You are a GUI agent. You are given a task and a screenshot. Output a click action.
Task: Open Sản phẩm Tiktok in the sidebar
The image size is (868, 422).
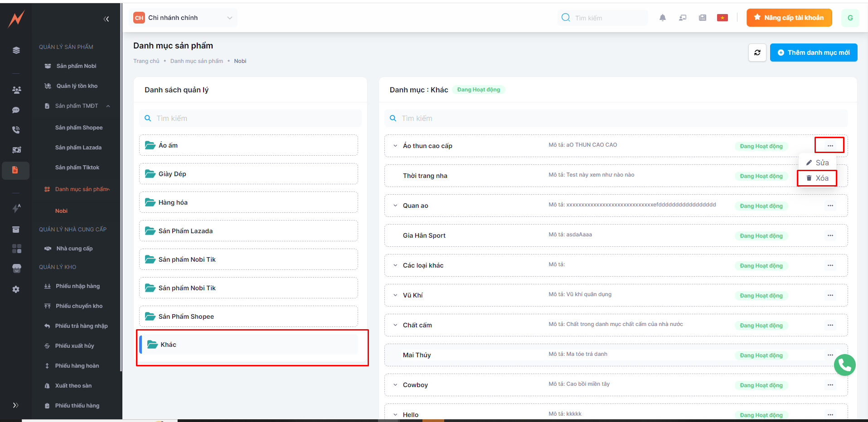coord(77,168)
